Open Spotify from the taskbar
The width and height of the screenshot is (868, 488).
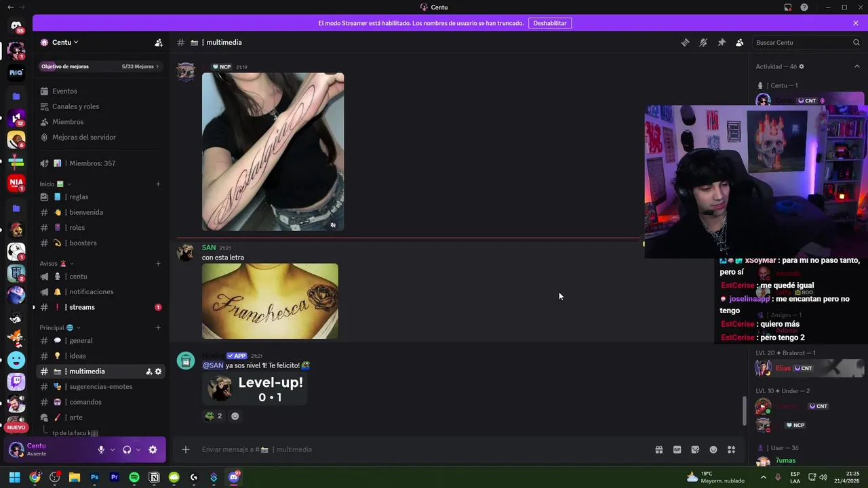click(x=134, y=477)
